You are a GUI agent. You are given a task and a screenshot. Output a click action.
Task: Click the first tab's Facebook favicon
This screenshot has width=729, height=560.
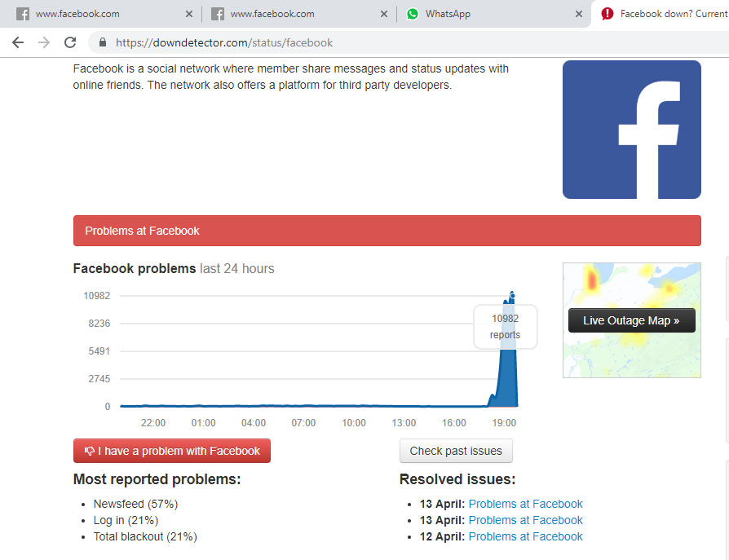click(x=23, y=14)
